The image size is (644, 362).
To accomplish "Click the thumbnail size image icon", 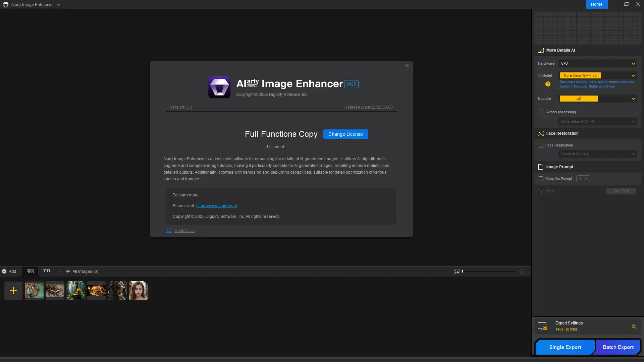I will 457,271.
